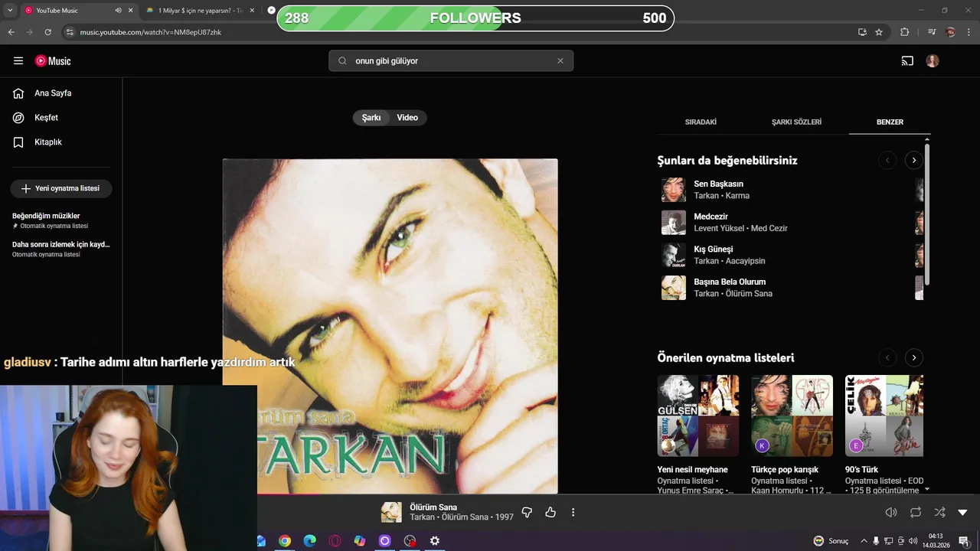Screen dimensions: 980x551
Task: Open site information icon in the address bar
Action: (70, 32)
